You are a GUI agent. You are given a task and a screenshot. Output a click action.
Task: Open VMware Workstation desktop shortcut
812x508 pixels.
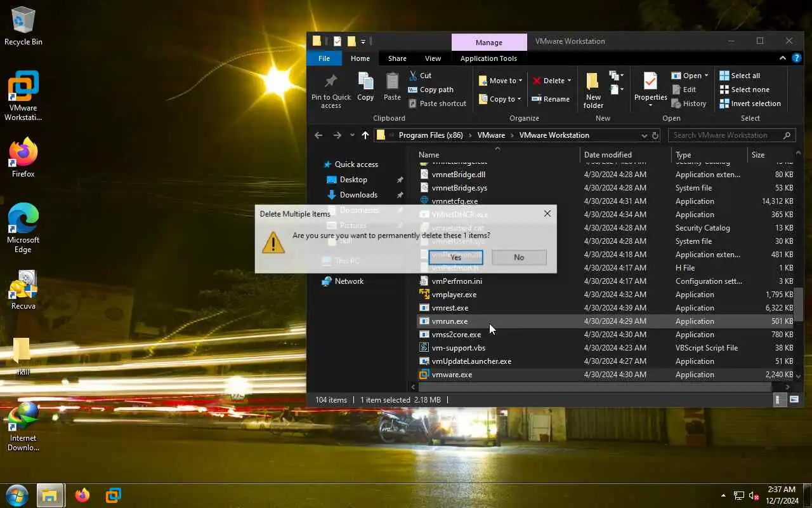coord(23,96)
